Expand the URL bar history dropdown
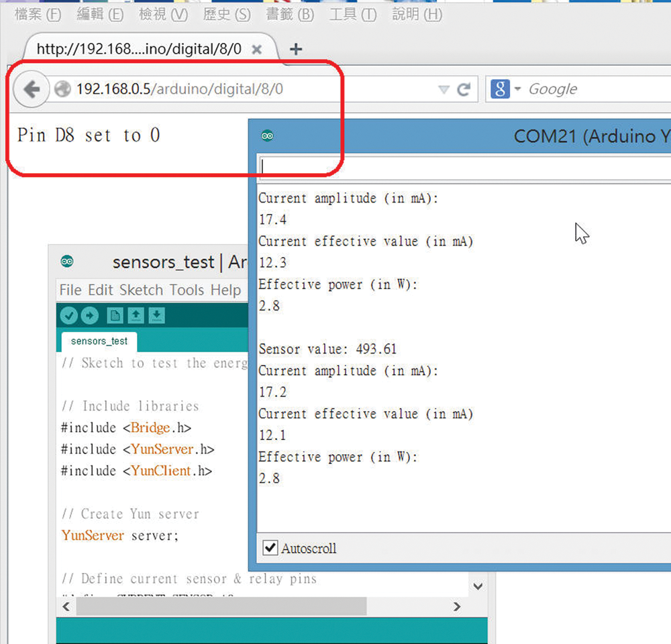Image resolution: width=671 pixels, height=644 pixels. (x=443, y=89)
